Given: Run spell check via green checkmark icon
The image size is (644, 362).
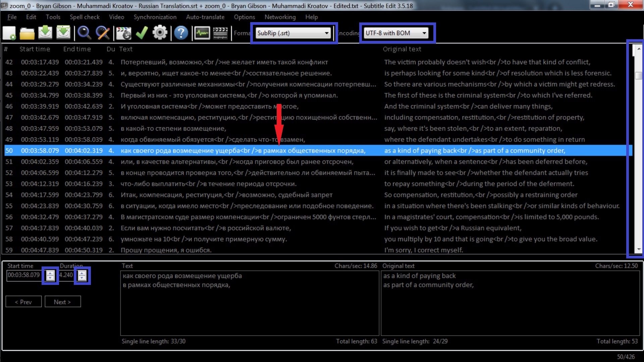Looking at the screenshot, I should tap(142, 33).
